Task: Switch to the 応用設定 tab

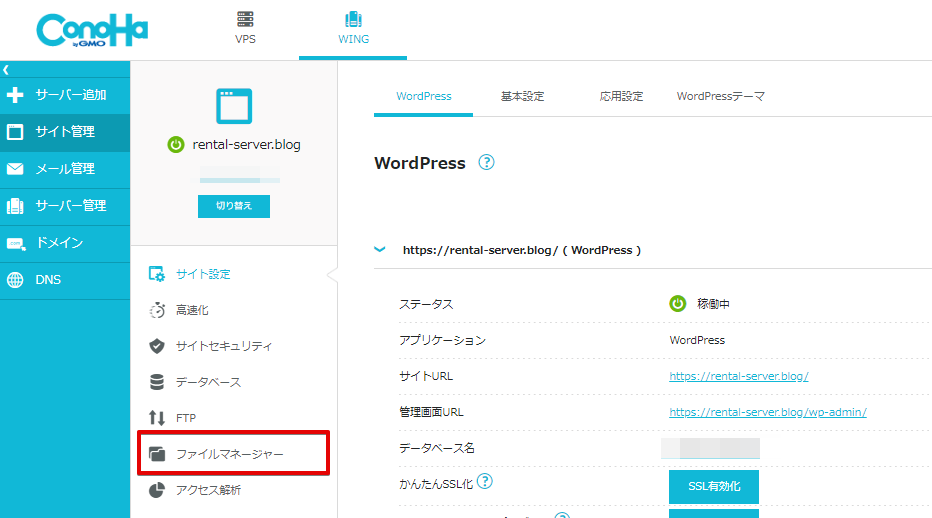Action: tap(621, 96)
